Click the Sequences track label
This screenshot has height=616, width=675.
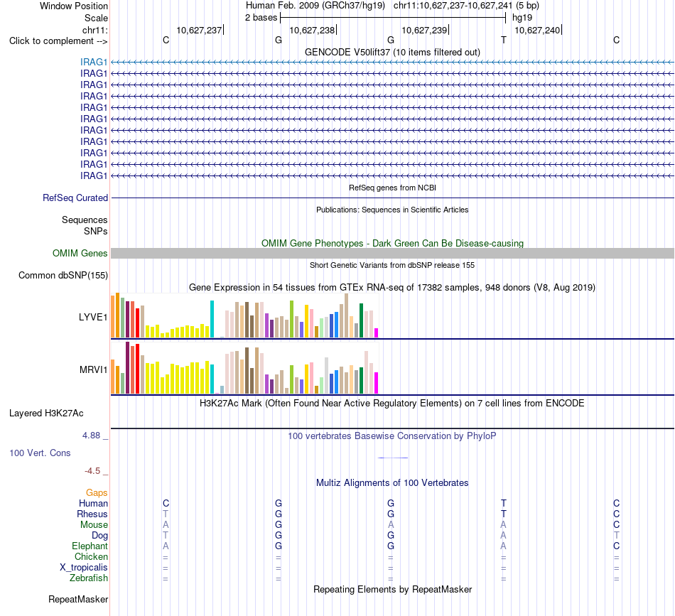point(85,220)
